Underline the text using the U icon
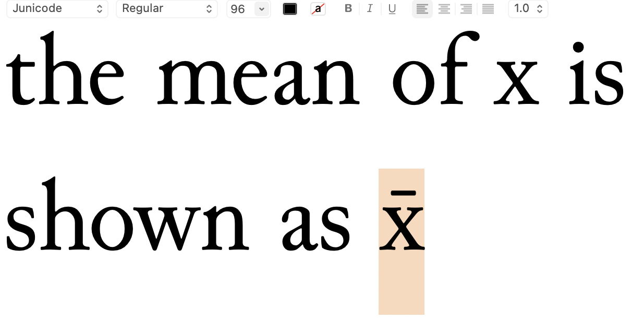The image size is (644, 320). (392, 8)
